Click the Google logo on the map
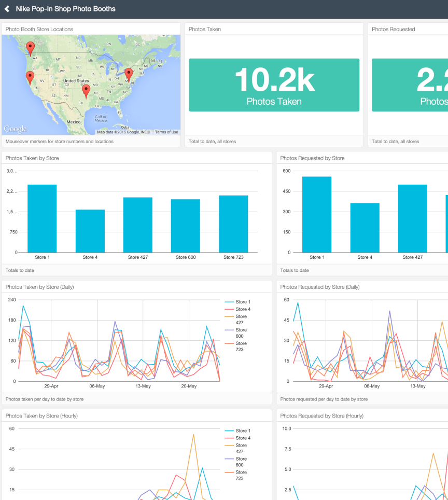Screen dimensions: 448x500 [x=15, y=129]
